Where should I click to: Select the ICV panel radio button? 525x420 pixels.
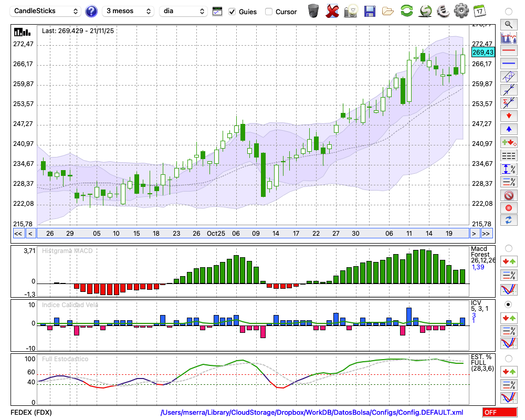coord(509,304)
